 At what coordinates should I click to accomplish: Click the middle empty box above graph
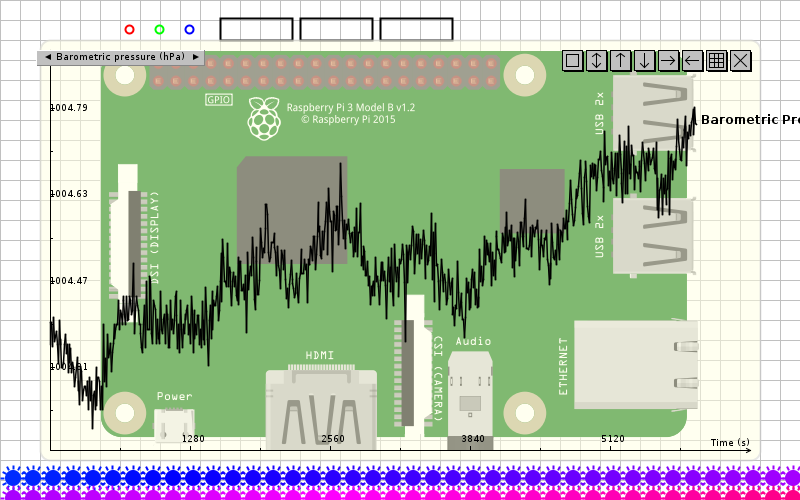pyautogui.click(x=336, y=29)
